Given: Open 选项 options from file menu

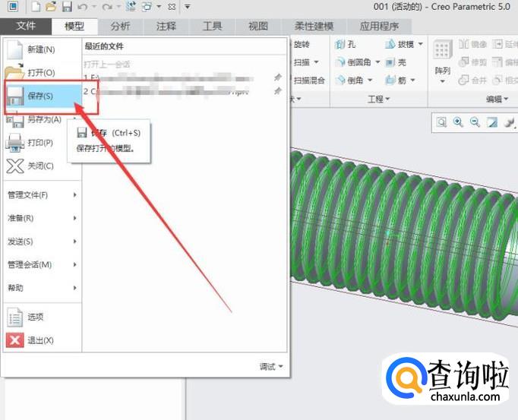Looking at the screenshot, I should 42,317.
